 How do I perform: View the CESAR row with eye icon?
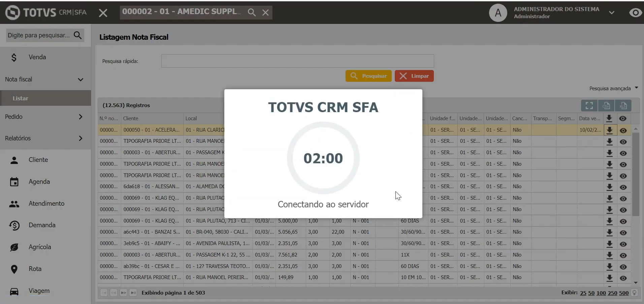point(623,267)
